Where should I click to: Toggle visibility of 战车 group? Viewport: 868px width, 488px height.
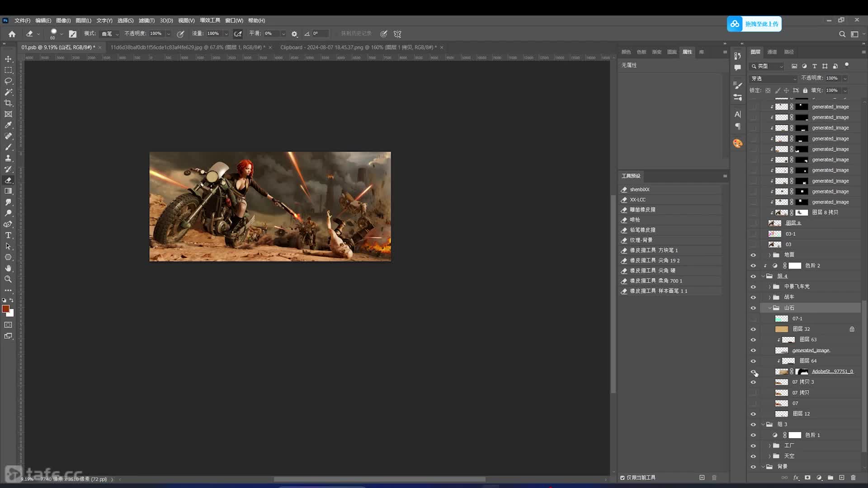(x=753, y=297)
